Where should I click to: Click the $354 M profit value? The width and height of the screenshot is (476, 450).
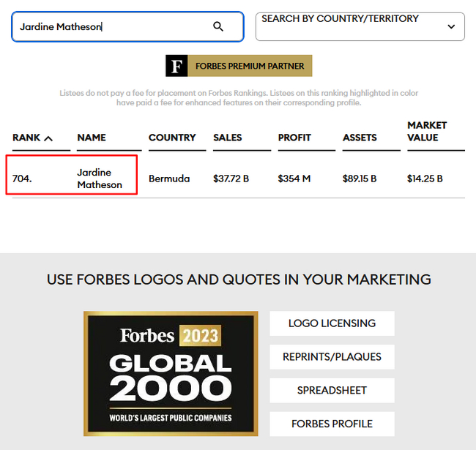point(294,179)
